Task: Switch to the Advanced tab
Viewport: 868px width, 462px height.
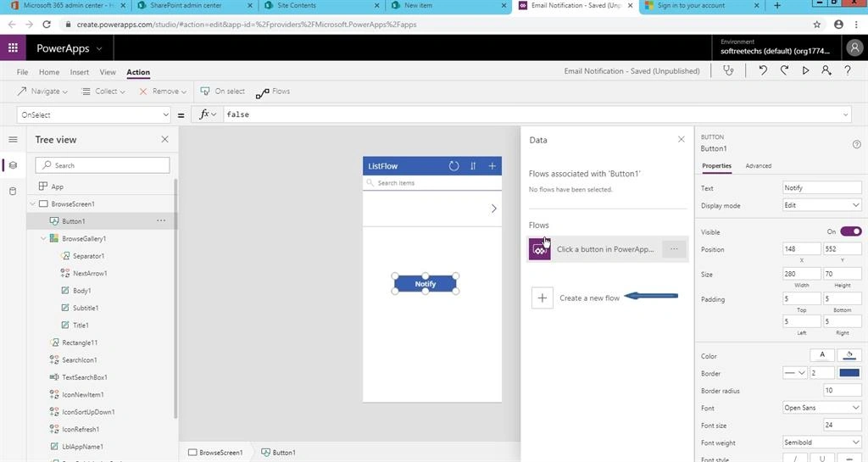Action: click(758, 166)
